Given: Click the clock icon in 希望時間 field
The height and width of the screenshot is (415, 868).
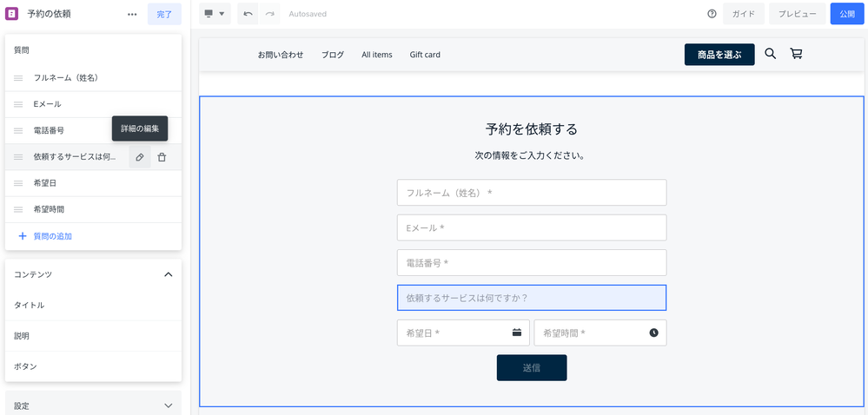Looking at the screenshot, I should click(x=653, y=333).
